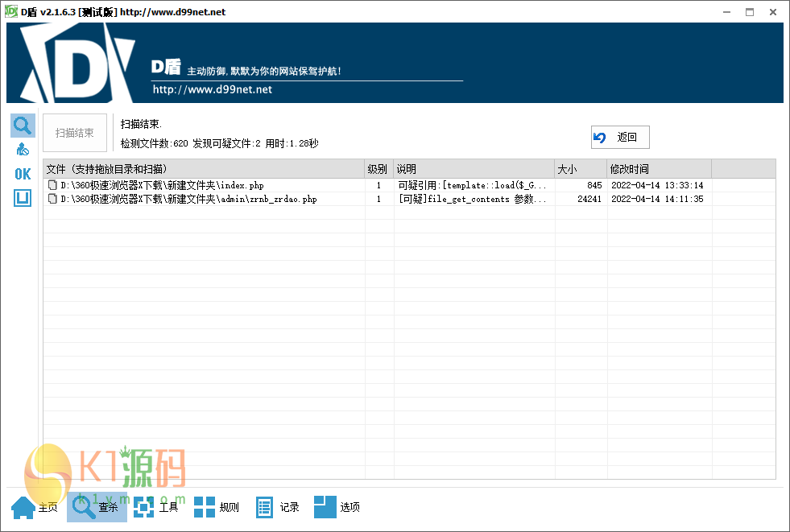Click the magnifier scan icon in left sidebar
This screenshot has height=532, width=790.
(23, 126)
